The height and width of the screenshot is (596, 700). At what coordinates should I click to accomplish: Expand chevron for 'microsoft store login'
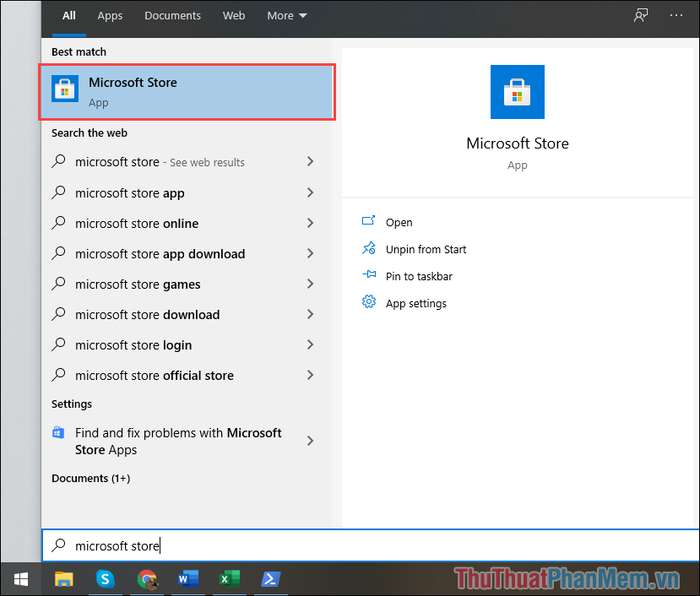[x=310, y=344]
